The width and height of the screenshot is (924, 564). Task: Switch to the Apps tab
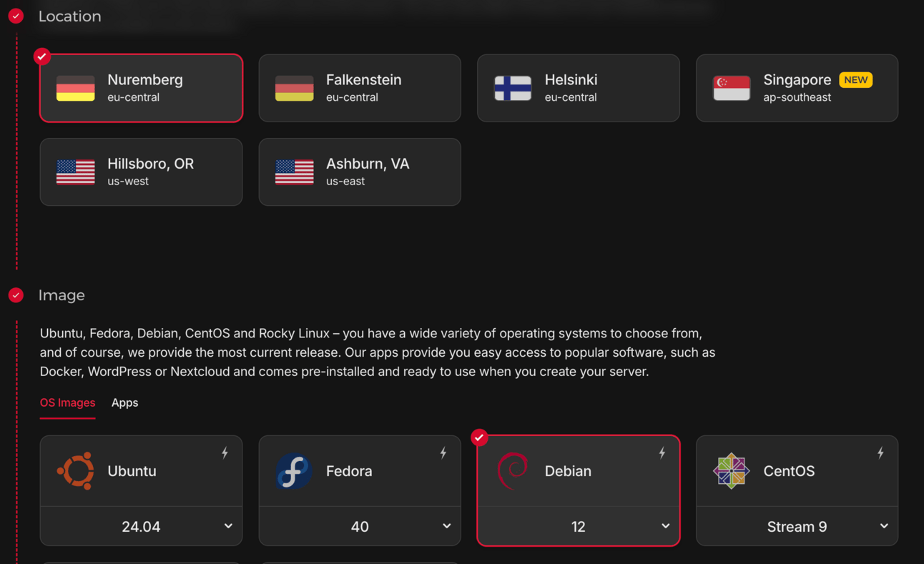pos(124,402)
